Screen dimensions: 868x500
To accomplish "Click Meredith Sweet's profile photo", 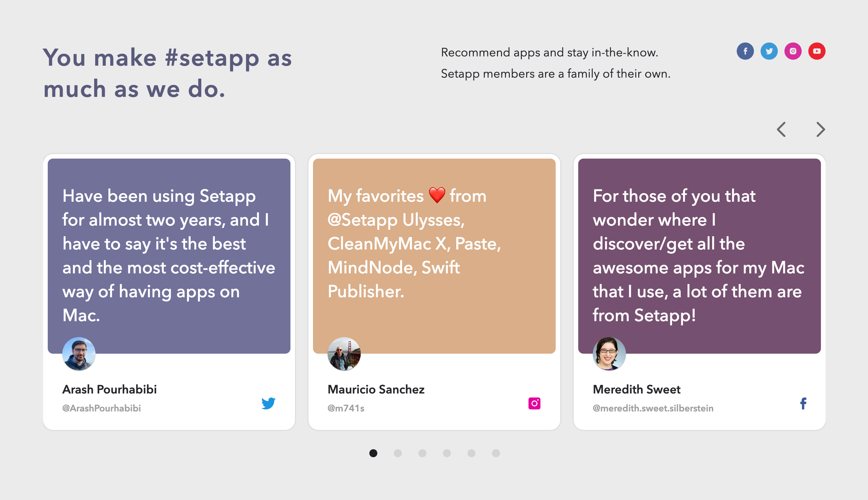I will point(609,354).
